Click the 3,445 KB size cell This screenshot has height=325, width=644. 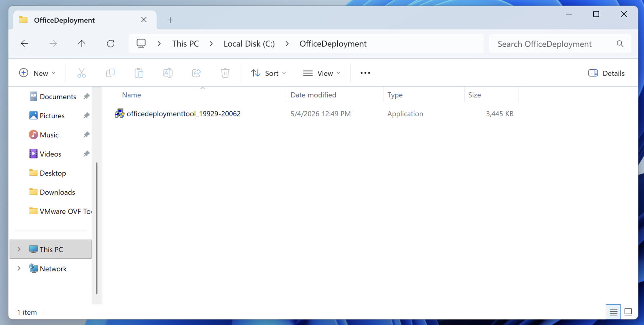(499, 114)
